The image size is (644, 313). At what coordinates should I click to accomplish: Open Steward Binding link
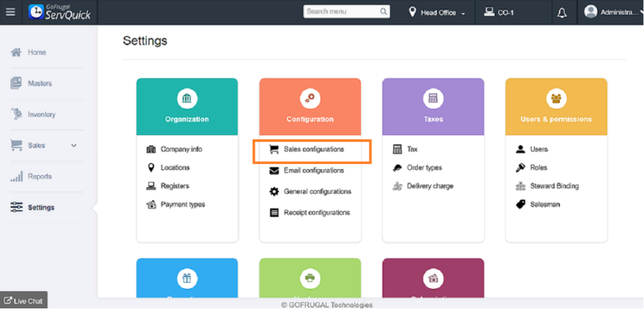point(554,186)
